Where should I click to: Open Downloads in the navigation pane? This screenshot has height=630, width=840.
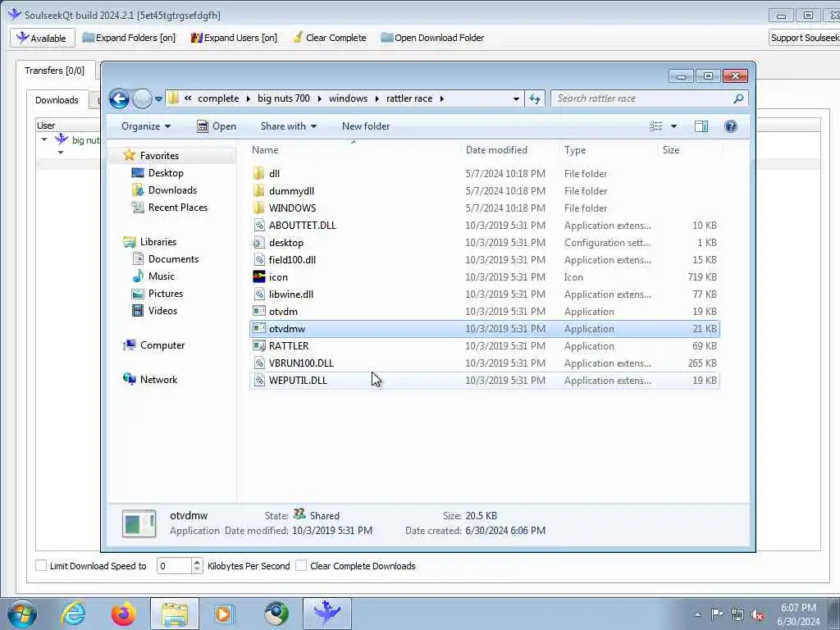pyautogui.click(x=172, y=190)
